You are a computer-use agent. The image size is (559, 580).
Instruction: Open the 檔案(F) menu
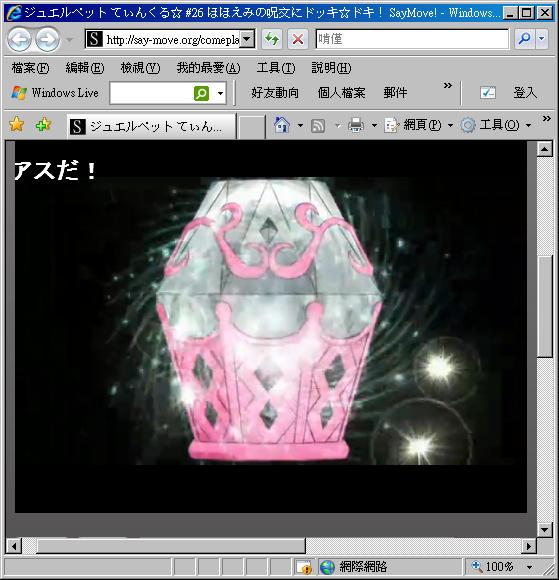coord(30,68)
